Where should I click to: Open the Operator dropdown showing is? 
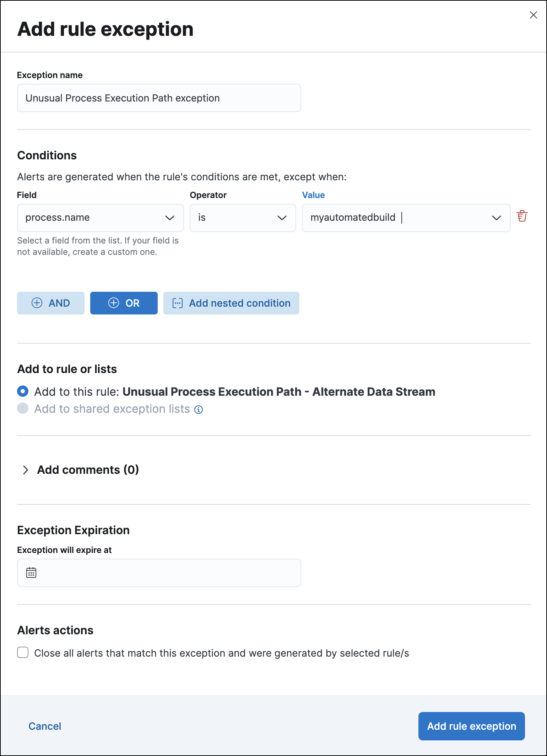243,218
